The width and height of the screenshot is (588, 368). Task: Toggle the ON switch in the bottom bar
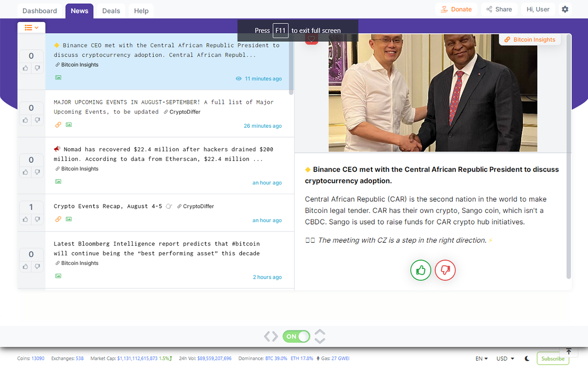[296, 336]
